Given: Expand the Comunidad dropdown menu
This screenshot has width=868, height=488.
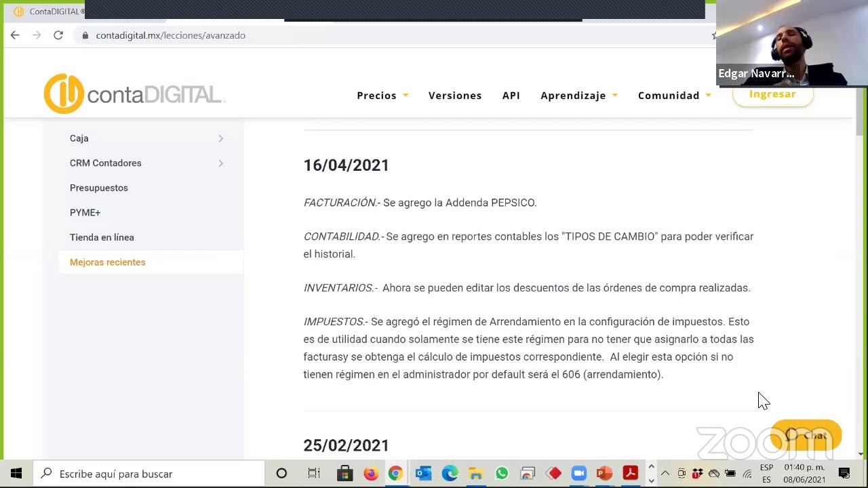Looking at the screenshot, I should (x=675, y=96).
